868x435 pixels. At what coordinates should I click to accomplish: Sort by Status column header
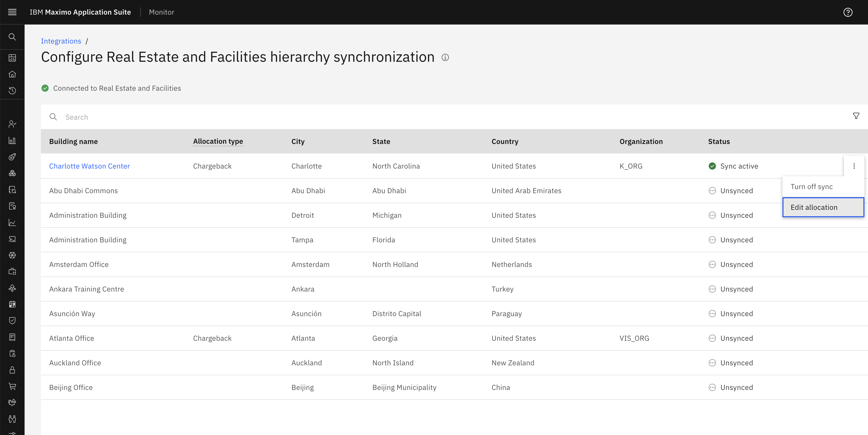[719, 142]
